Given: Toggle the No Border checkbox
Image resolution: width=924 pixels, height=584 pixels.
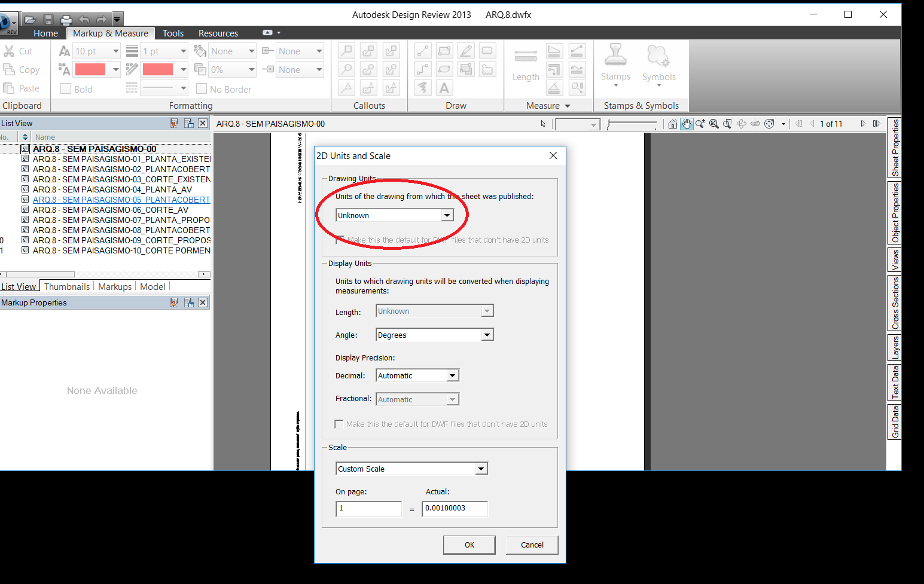Looking at the screenshot, I should pyautogui.click(x=202, y=89).
